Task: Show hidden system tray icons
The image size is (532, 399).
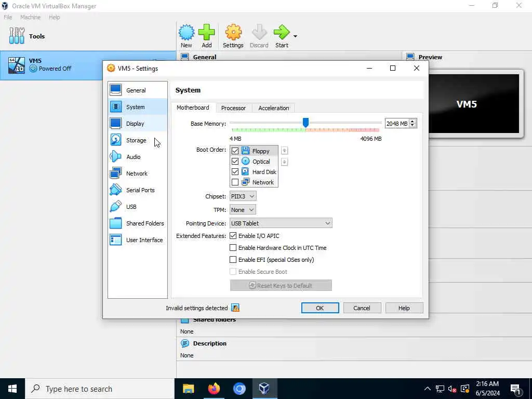Action: [x=428, y=389]
